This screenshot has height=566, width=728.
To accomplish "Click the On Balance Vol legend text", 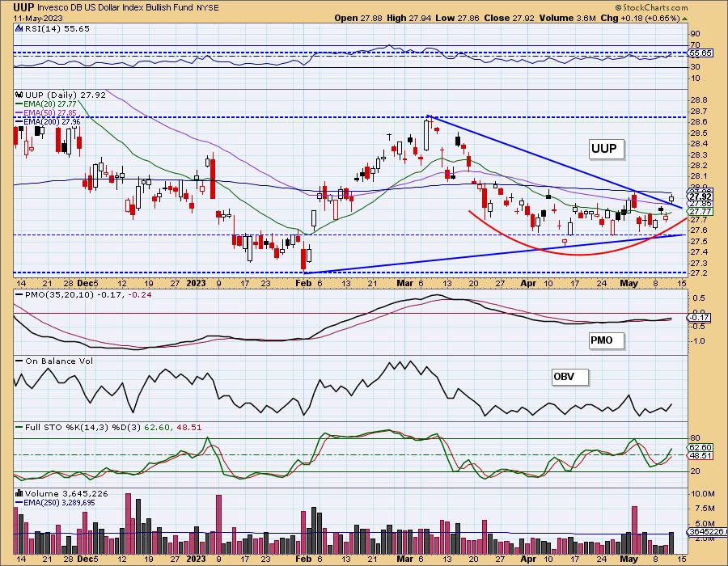I will coord(59,361).
